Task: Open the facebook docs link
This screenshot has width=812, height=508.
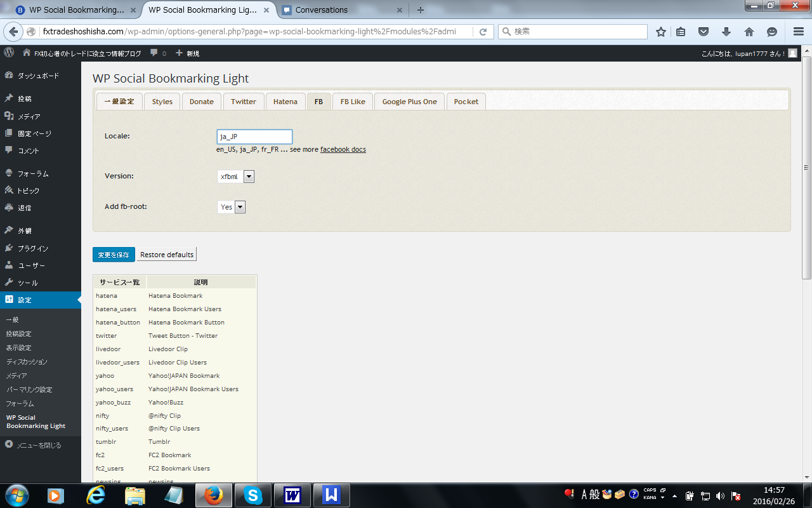Action: pyautogui.click(x=343, y=149)
